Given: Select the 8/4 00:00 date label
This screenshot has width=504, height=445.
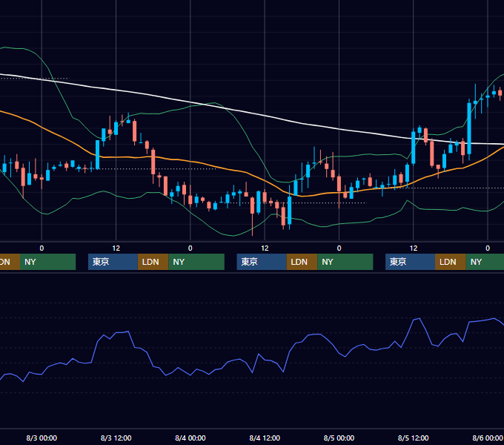Looking at the screenshot, I should coord(190,438).
